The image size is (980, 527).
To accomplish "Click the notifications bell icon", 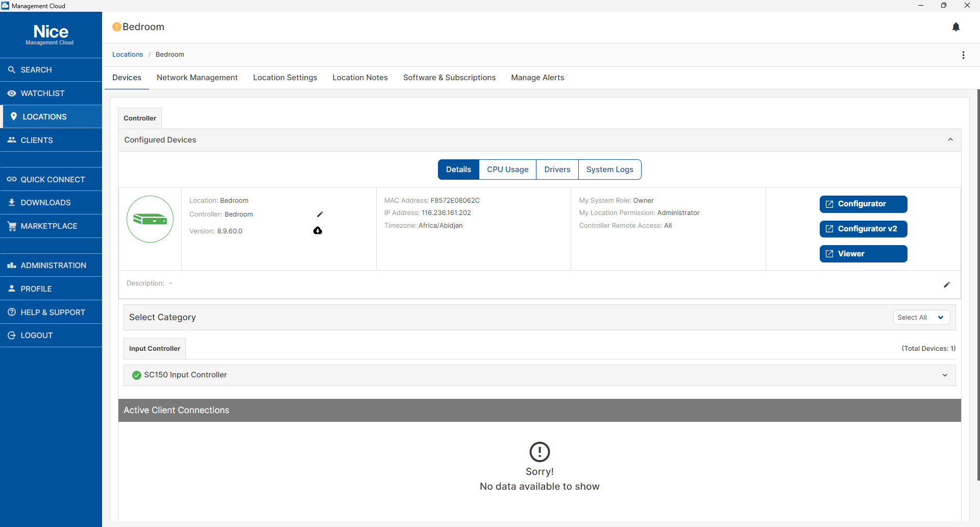I will click(956, 27).
